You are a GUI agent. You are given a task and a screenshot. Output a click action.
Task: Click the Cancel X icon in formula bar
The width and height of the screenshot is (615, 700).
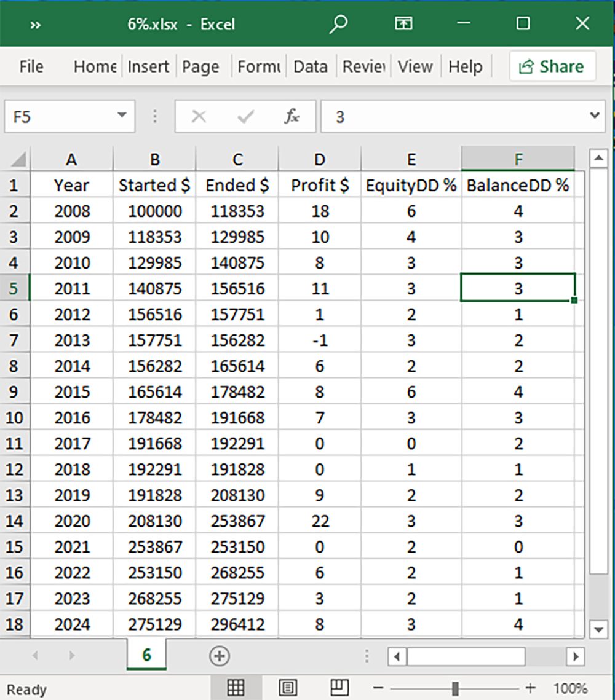point(199,116)
